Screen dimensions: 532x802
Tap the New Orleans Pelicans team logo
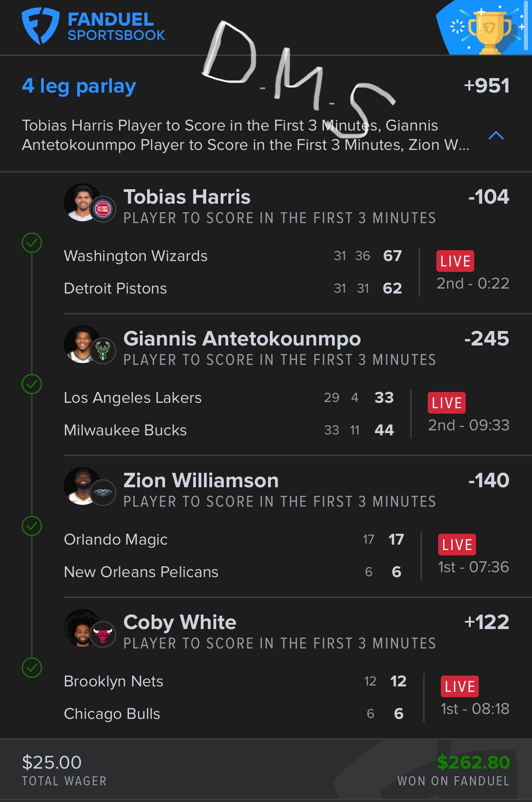(x=103, y=492)
